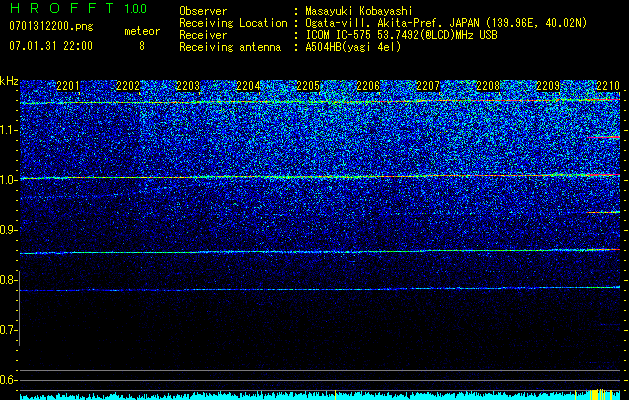
Task: Click the Receiving Location label
Action: tap(233, 23)
